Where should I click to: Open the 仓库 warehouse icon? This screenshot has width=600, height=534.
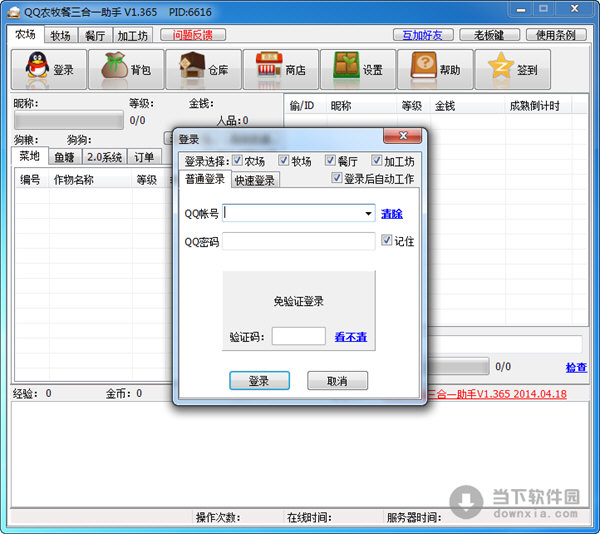[x=204, y=69]
